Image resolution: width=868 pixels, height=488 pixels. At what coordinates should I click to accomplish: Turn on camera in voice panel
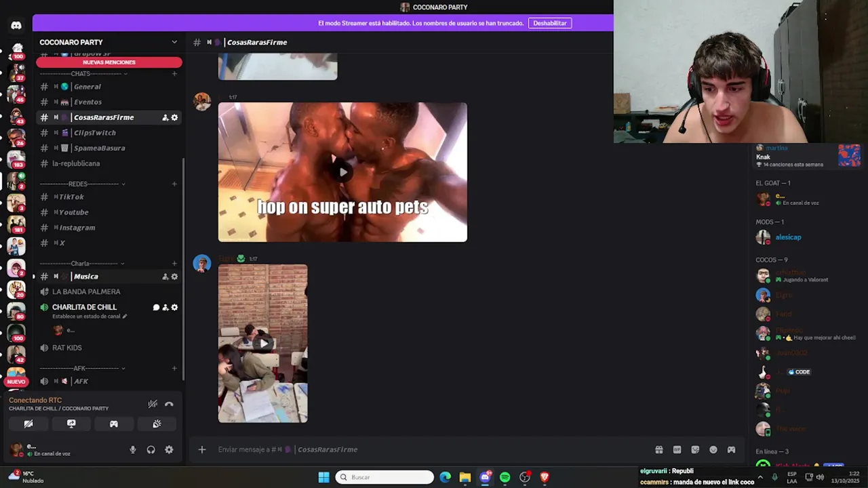coord(28,424)
